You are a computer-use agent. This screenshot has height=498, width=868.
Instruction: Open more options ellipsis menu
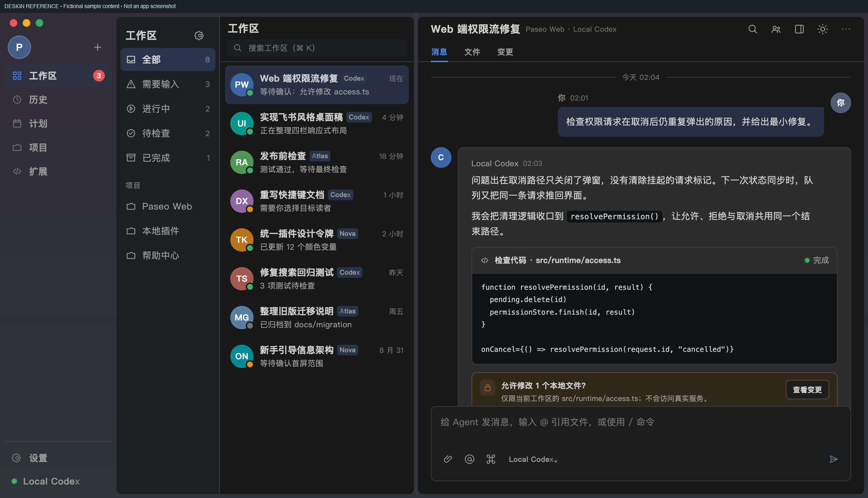click(846, 29)
